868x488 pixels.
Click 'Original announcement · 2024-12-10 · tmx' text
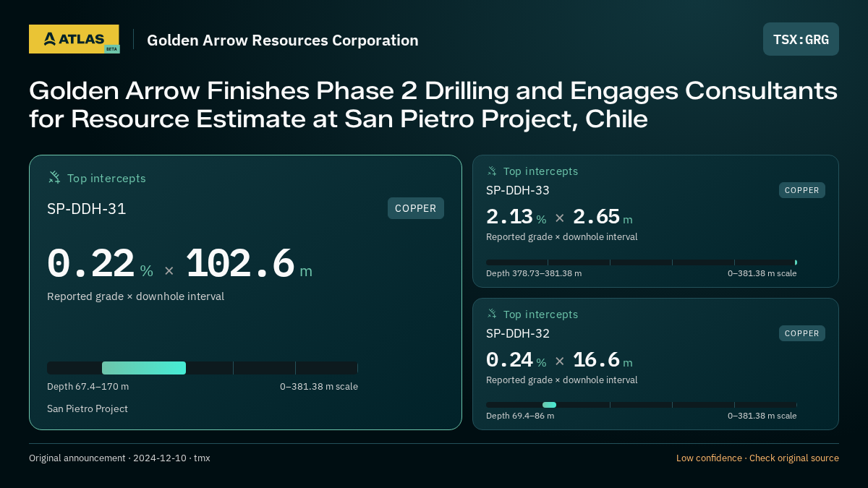(119, 458)
